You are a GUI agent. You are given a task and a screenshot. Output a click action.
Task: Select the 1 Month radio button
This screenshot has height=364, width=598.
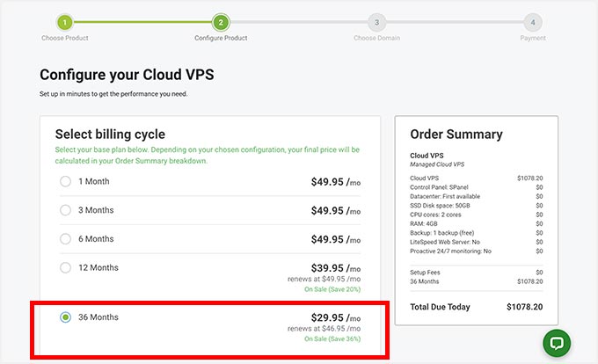point(66,182)
